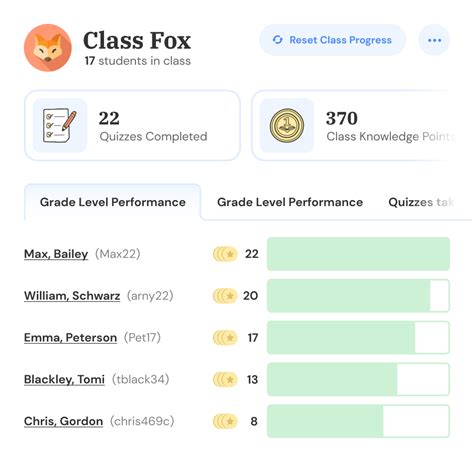Screen dimensions: 474x462
Task: Click the coin stack icon beside William, Schwarz
Action: click(x=225, y=296)
